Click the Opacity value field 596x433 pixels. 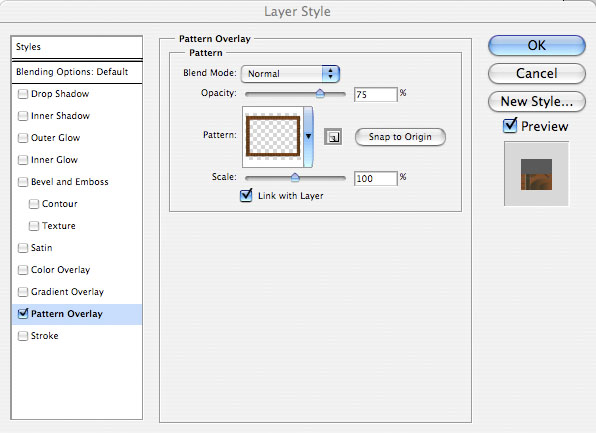(376, 94)
